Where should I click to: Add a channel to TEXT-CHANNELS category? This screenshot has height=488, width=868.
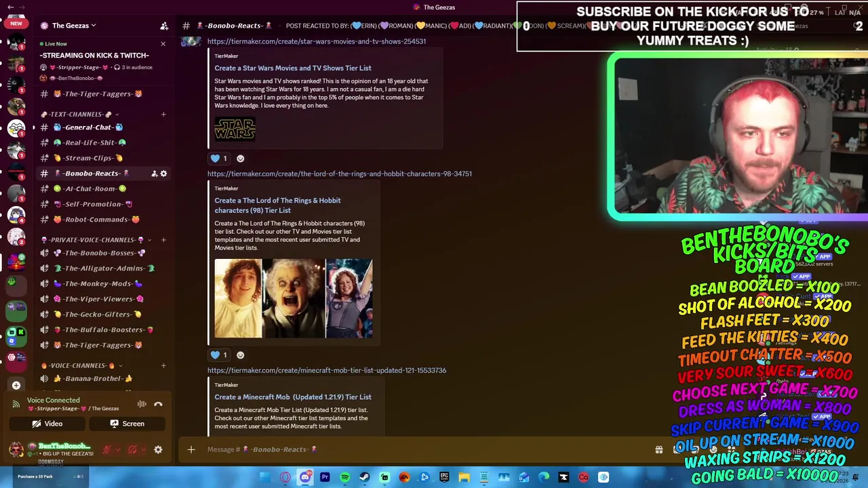(163, 114)
